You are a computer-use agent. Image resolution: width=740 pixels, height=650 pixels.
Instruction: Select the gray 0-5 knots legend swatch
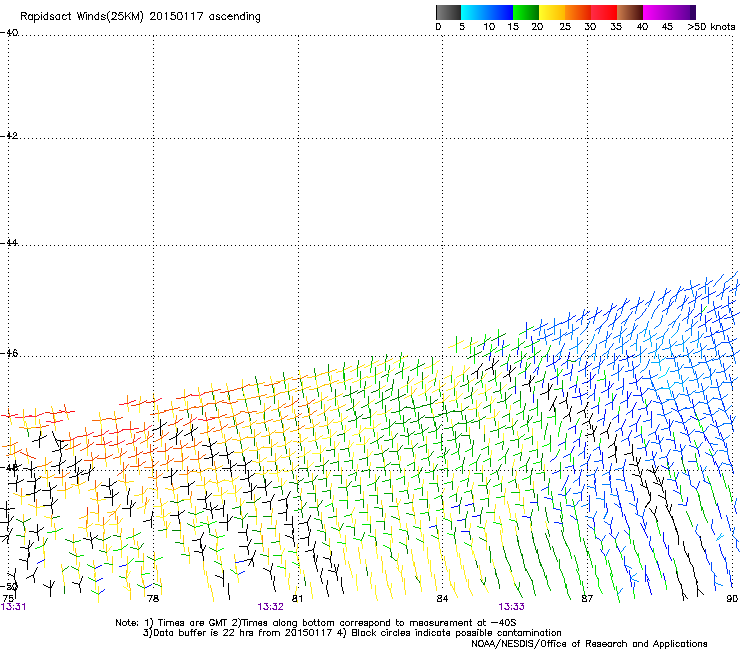coord(448,12)
